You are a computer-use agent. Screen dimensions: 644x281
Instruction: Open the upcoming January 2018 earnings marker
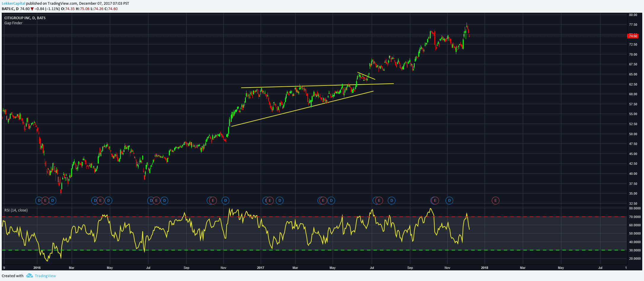point(496,201)
